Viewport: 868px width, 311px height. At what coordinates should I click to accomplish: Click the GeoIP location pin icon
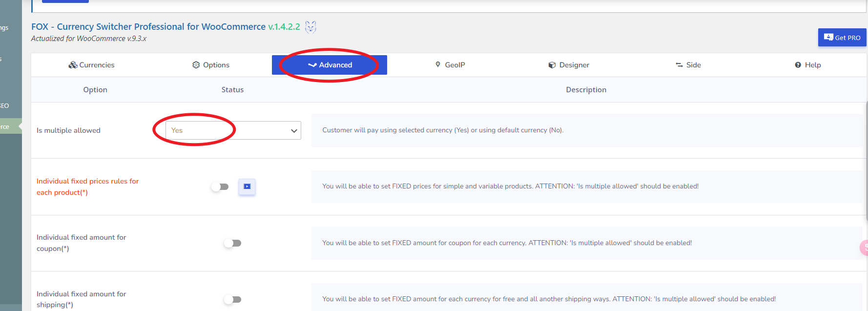[x=438, y=64]
